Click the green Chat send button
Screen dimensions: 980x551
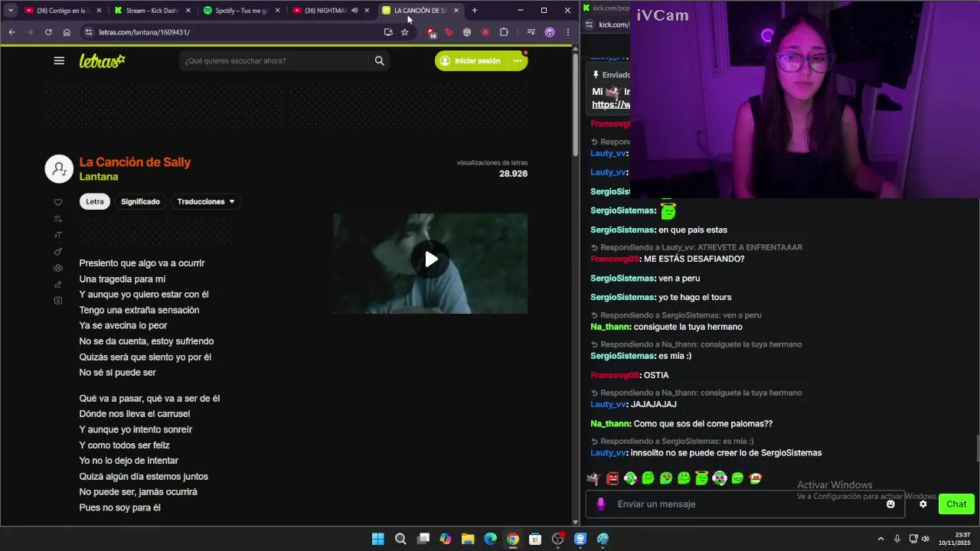click(956, 504)
